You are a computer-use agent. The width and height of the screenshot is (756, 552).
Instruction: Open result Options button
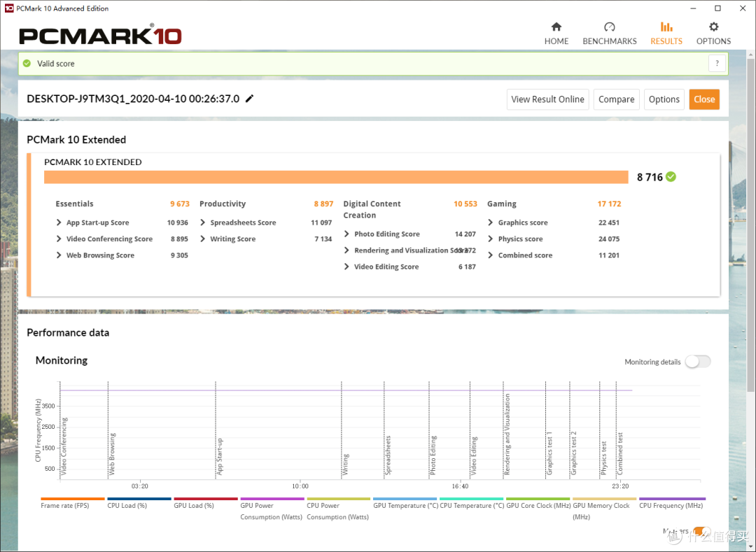point(664,99)
